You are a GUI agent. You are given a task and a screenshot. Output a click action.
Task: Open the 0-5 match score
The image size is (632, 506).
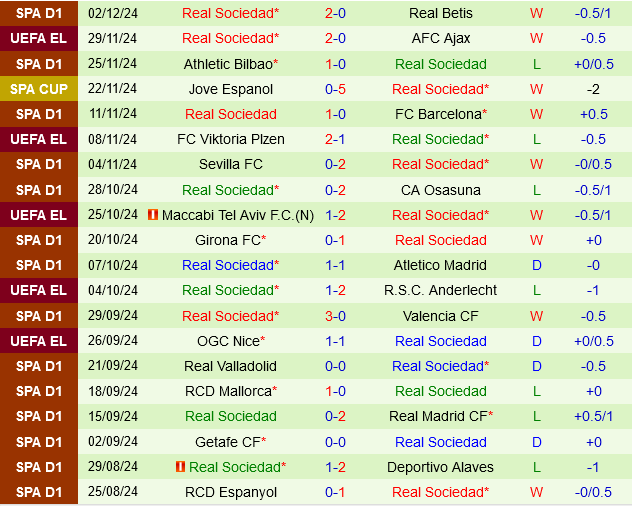(335, 89)
